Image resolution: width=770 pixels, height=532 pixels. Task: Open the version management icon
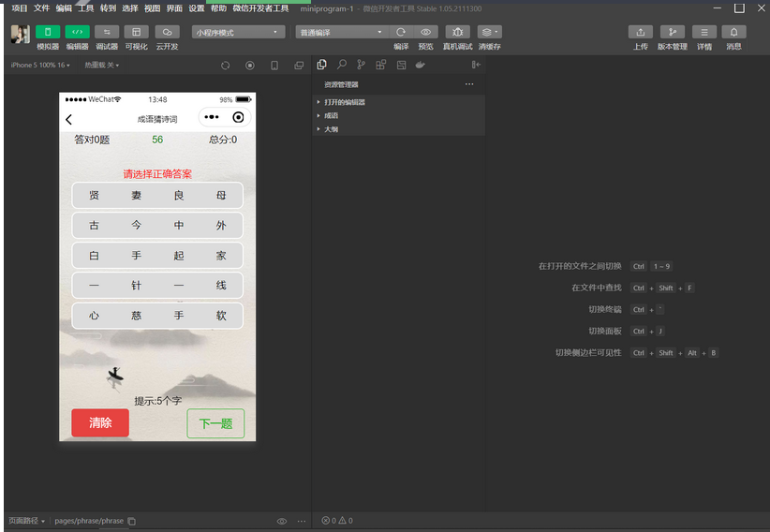tap(672, 32)
